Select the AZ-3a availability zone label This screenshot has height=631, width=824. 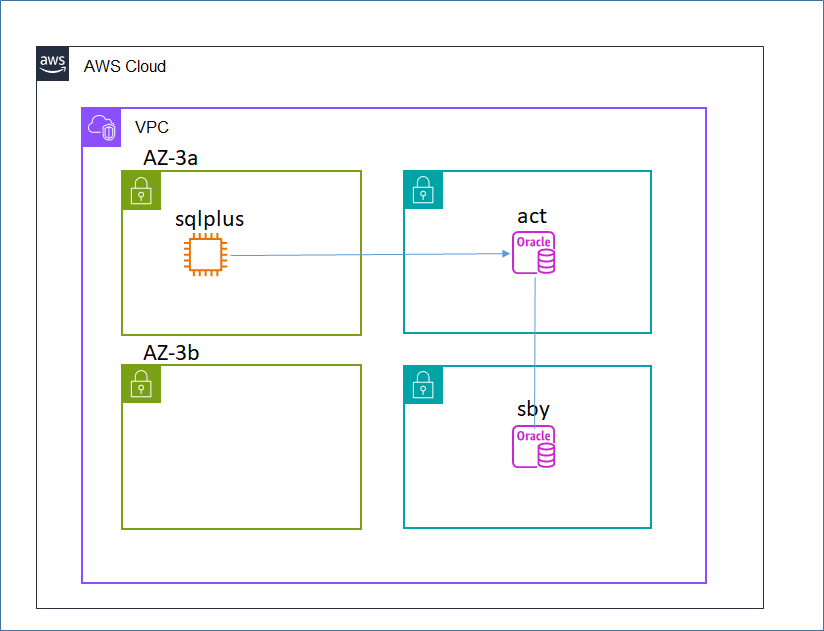[x=171, y=157]
